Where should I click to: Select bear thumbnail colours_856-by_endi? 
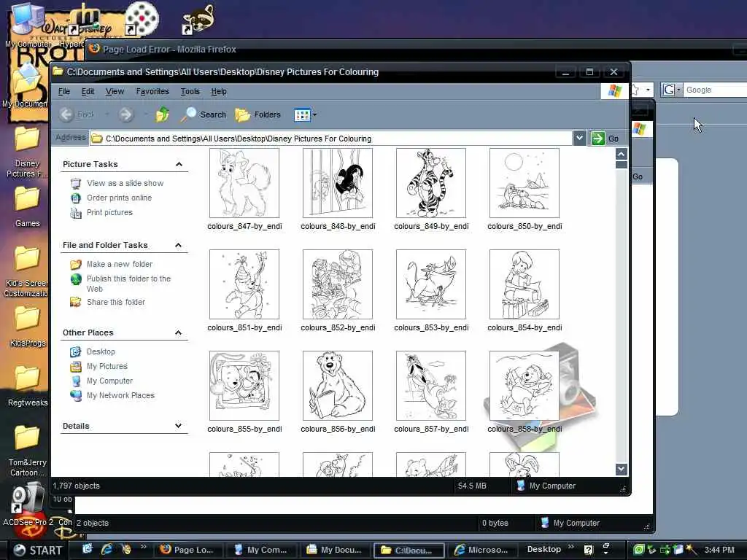[x=338, y=386]
